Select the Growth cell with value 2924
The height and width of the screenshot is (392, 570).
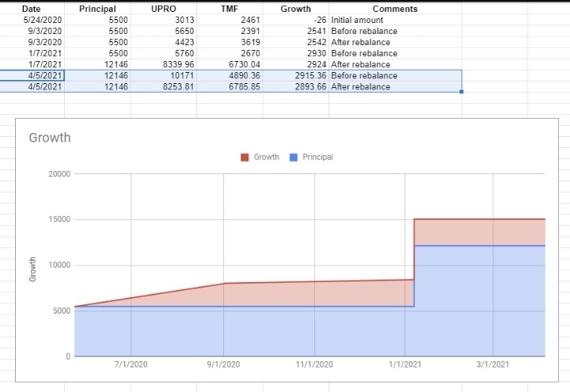click(295, 64)
